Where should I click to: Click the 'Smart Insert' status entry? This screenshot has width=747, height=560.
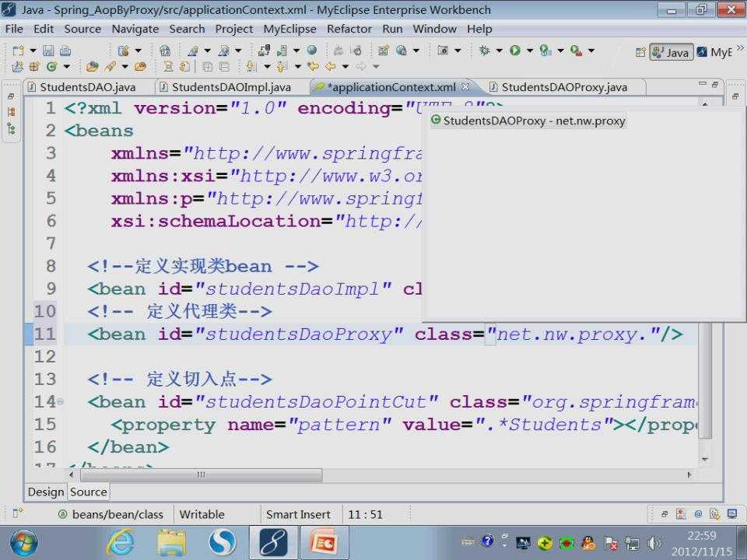tap(298, 515)
